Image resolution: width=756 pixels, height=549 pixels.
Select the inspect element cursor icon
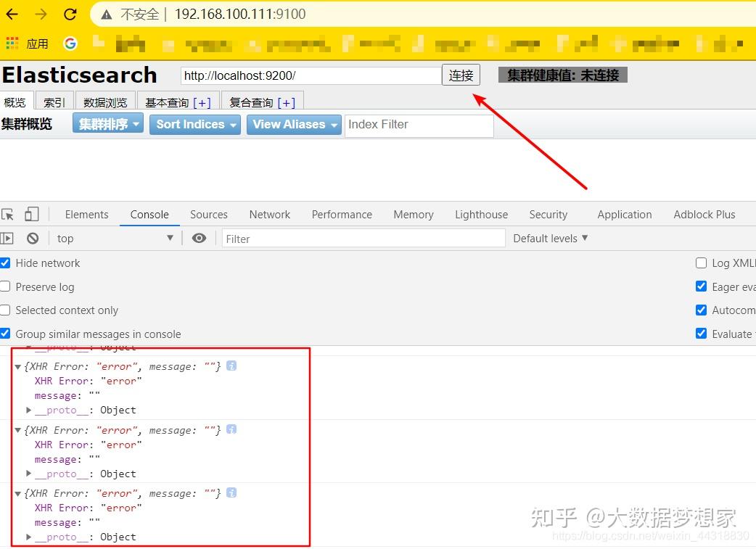pyautogui.click(x=9, y=214)
